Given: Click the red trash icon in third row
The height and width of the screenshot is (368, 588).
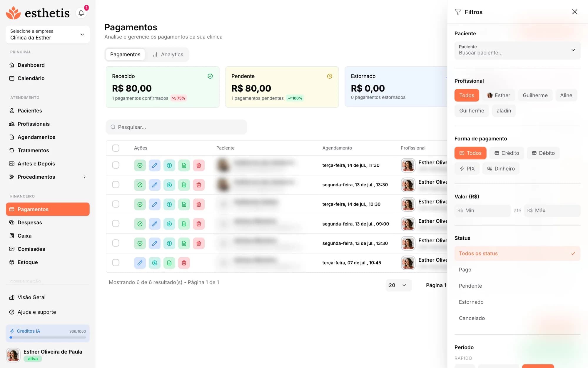Looking at the screenshot, I should 199,204.
